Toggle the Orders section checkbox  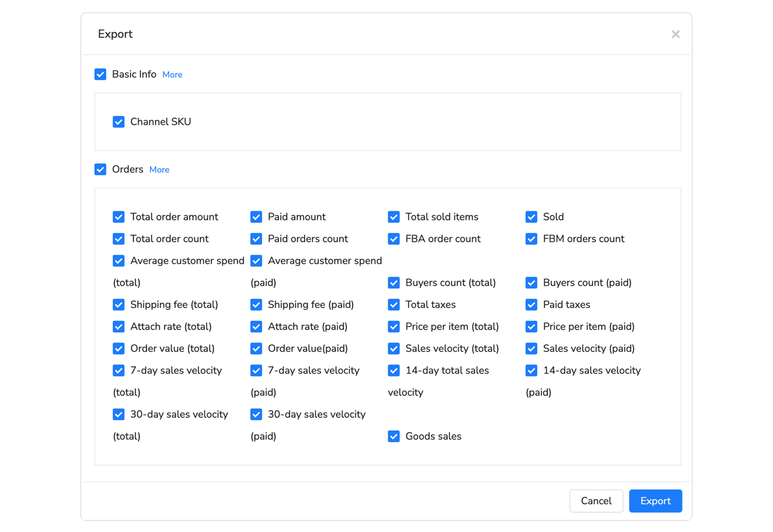pyautogui.click(x=100, y=169)
